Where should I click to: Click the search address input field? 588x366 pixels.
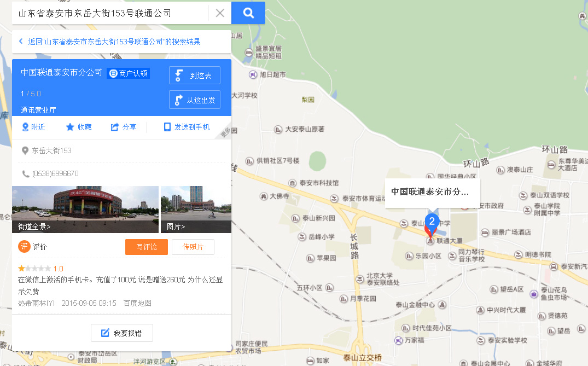(109, 13)
